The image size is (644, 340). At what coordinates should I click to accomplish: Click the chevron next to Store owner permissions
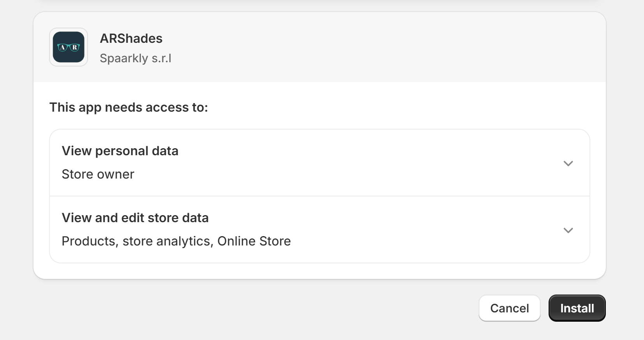tap(568, 163)
